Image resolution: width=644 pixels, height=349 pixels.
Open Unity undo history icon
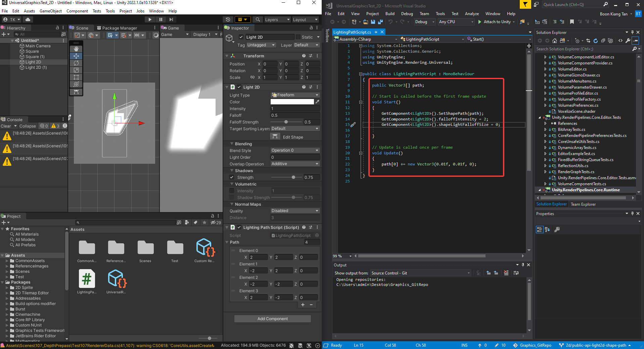click(228, 19)
